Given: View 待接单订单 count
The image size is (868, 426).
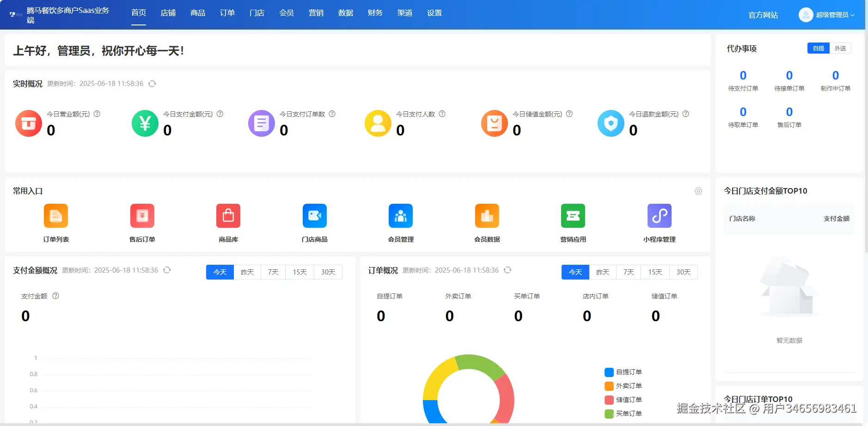Looking at the screenshot, I should (789, 75).
